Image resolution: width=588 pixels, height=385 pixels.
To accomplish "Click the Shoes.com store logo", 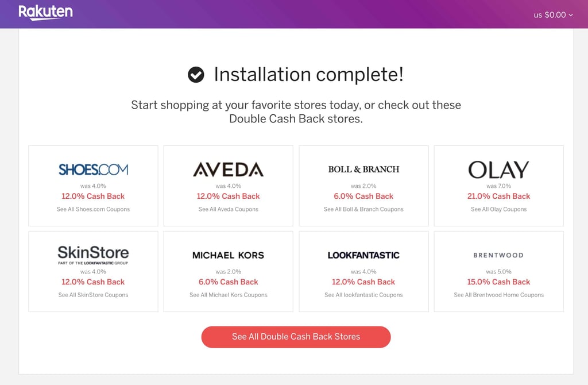I will tap(94, 170).
